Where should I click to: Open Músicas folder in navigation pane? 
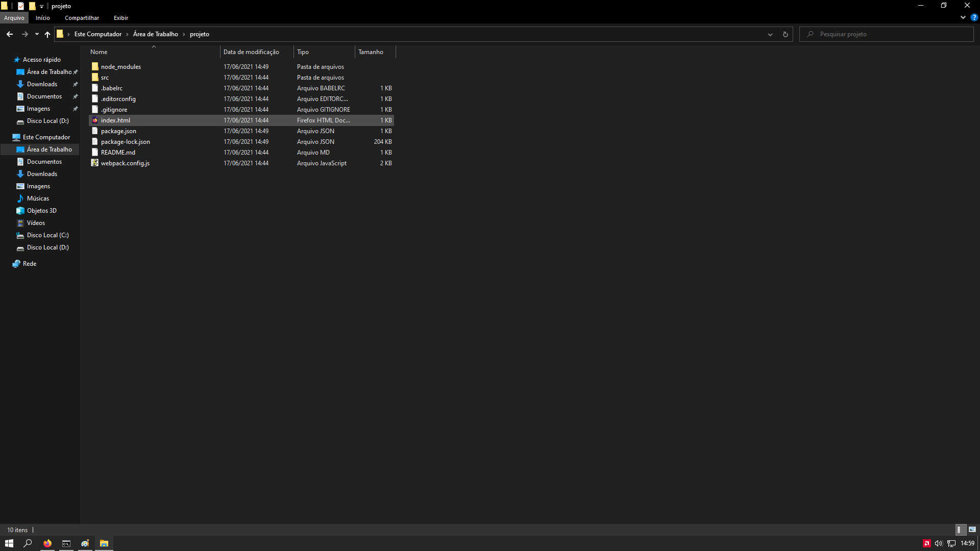38,198
